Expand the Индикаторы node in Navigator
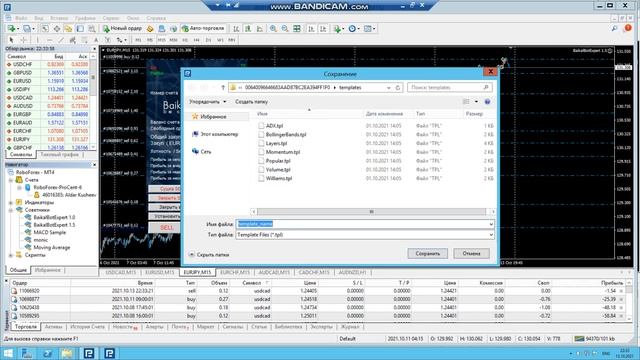 coord(11,202)
